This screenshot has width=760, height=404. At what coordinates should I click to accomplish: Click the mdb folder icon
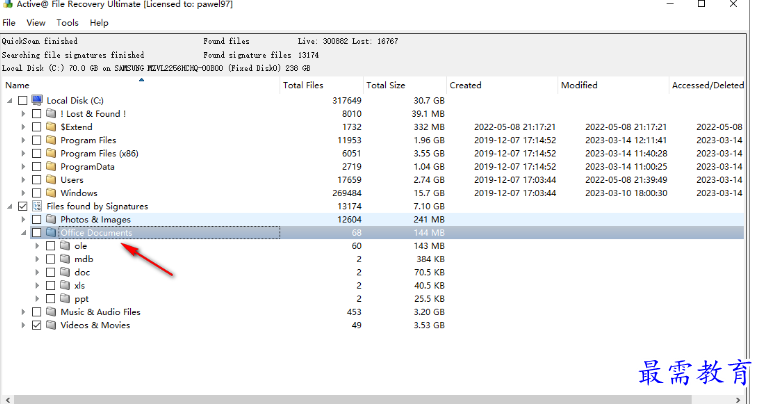click(65, 259)
